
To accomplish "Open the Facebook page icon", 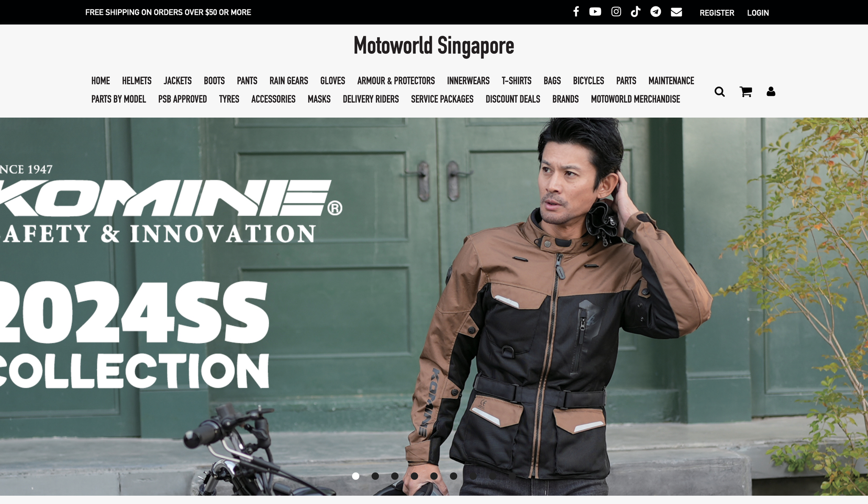I will click(x=576, y=11).
